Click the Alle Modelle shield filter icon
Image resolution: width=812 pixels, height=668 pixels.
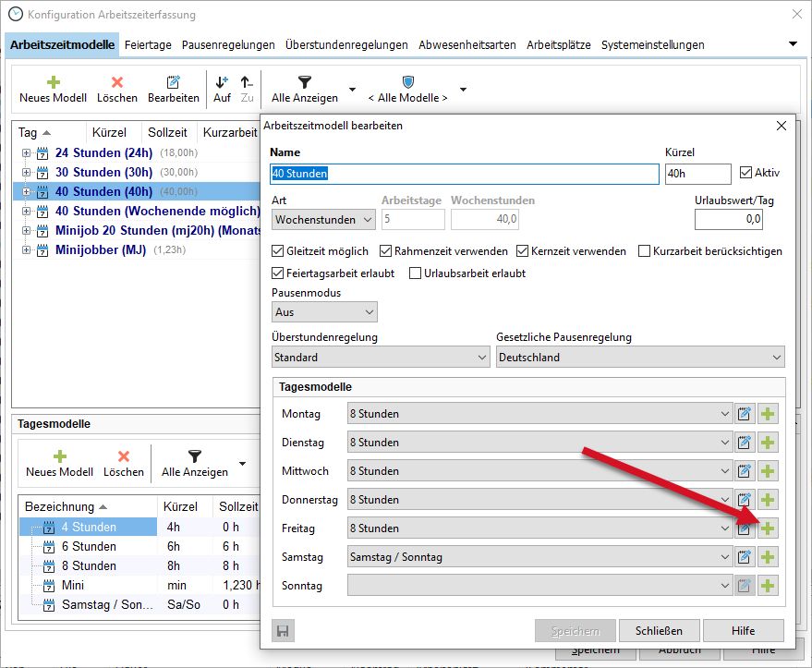click(407, 83)
